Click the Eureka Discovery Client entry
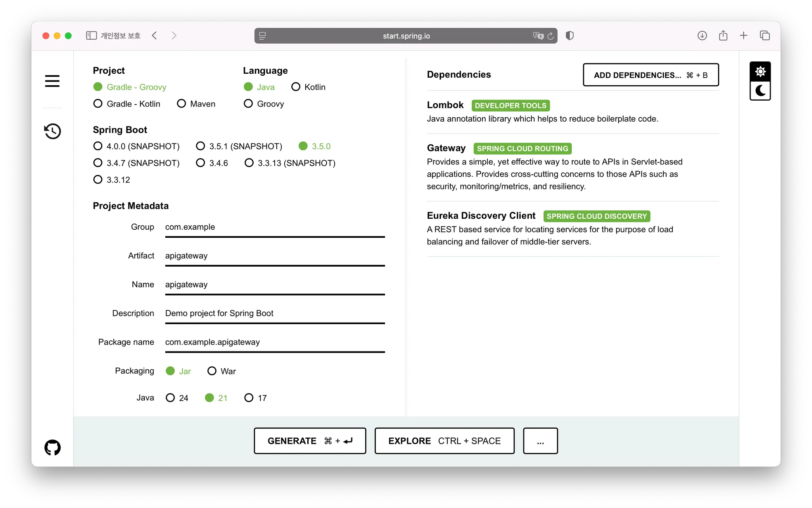Screen dimensions: 812x508 [573, 228]
